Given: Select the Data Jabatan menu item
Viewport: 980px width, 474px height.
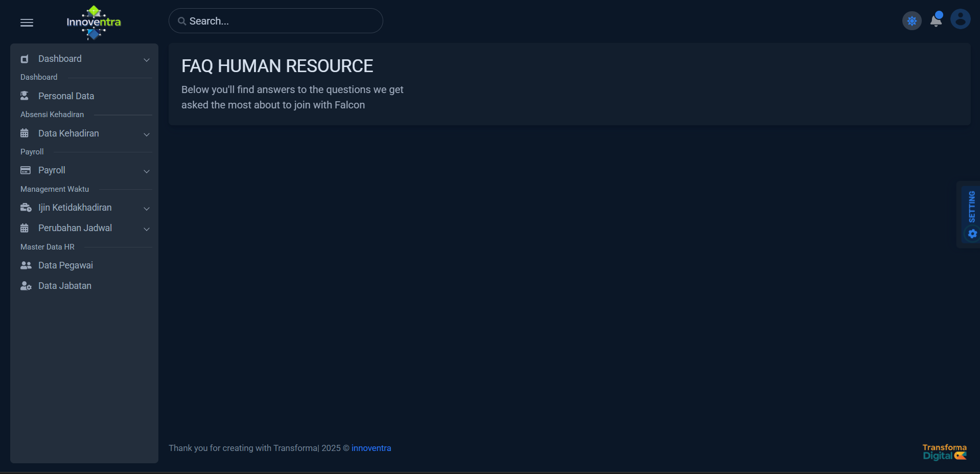Looking at the screenshot, I should point(65,286).
